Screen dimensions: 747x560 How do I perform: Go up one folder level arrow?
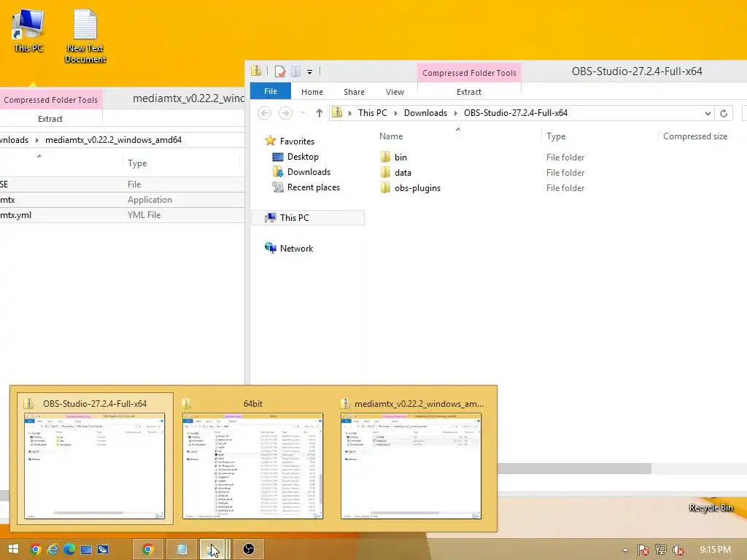click(320, 113)
